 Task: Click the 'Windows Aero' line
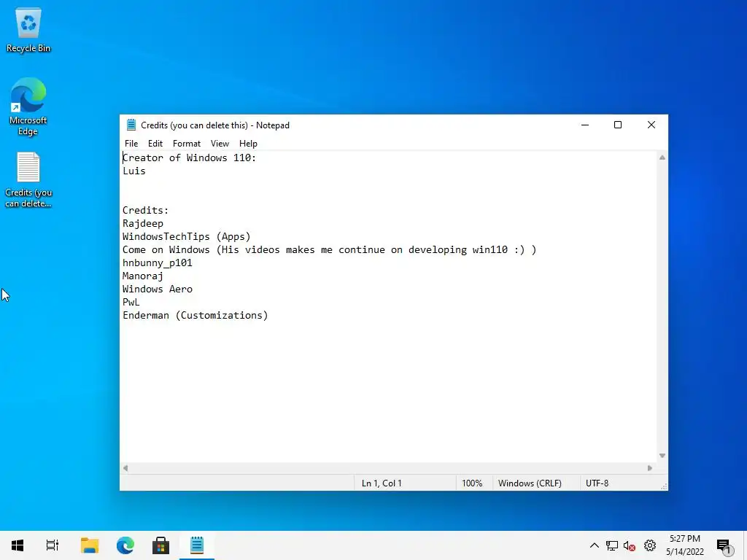(x=158, y=289)
